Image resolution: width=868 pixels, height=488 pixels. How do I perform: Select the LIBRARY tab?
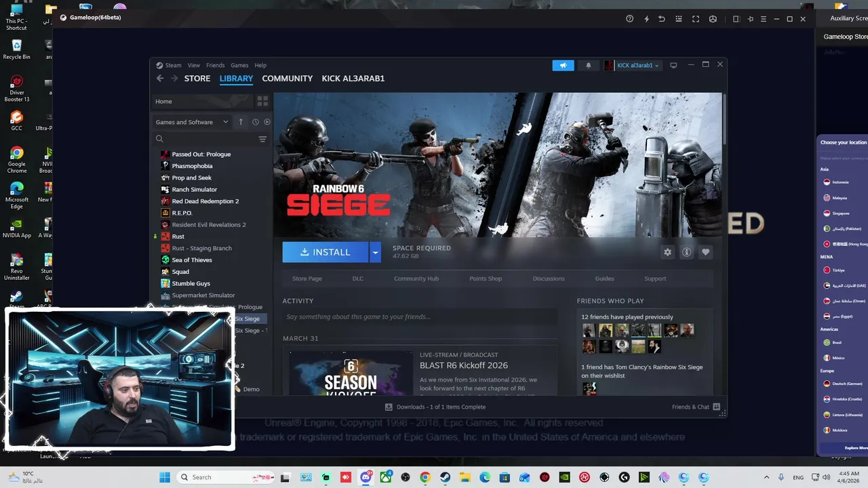[236, 79]
